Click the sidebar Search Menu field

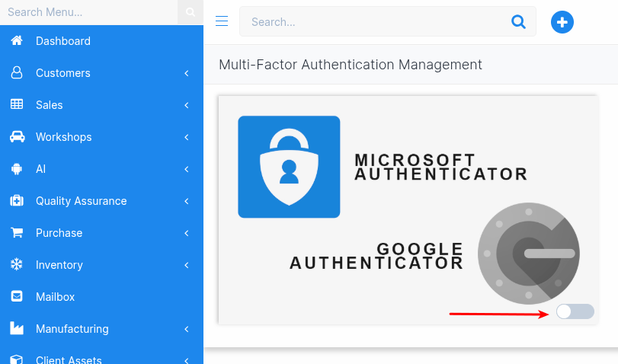(88, 12)
